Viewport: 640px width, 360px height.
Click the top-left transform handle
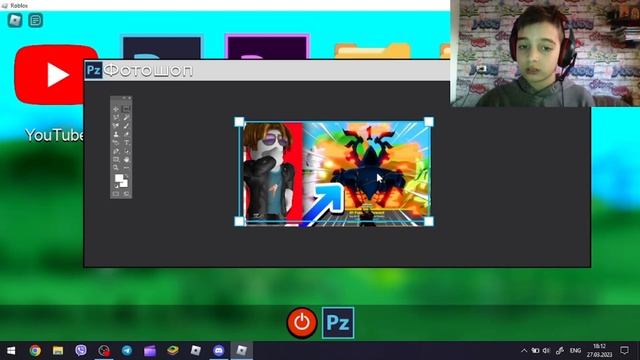coord(240,121)
